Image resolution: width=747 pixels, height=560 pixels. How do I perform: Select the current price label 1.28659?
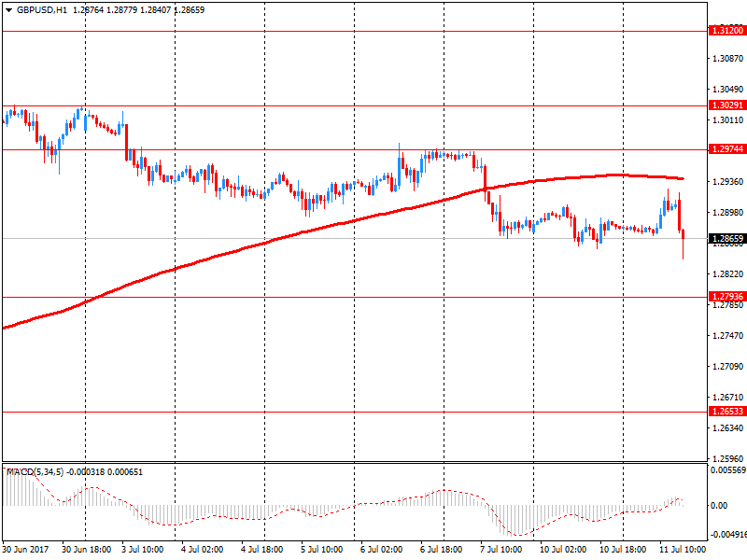point(726,239)
